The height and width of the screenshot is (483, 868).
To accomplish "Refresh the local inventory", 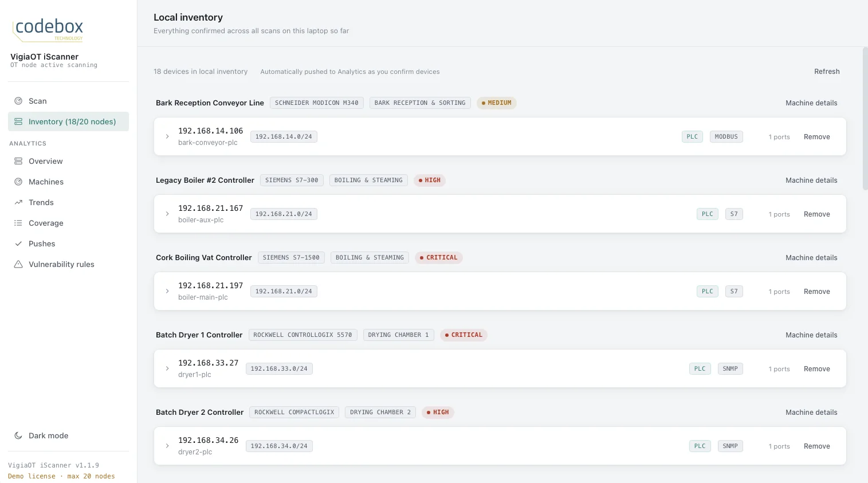I will coord(827,72).
